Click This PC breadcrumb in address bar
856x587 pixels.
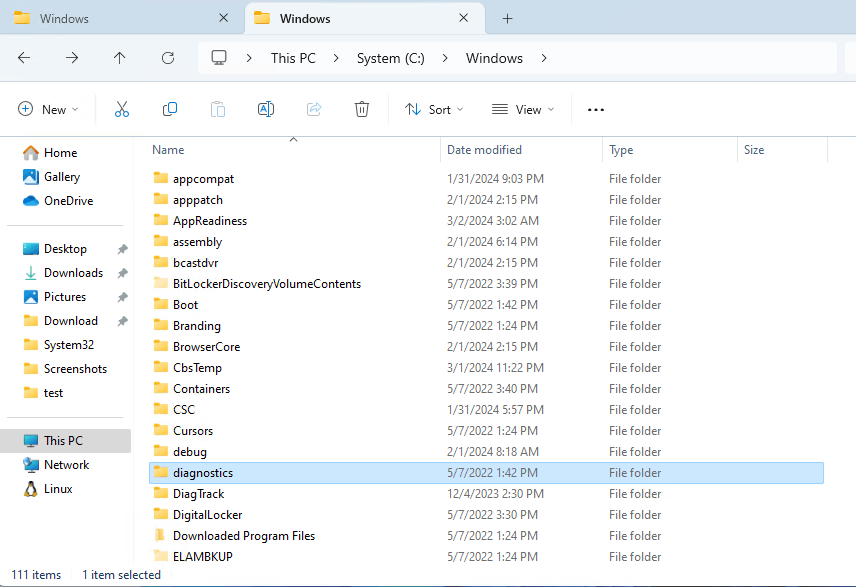[293, 58]
